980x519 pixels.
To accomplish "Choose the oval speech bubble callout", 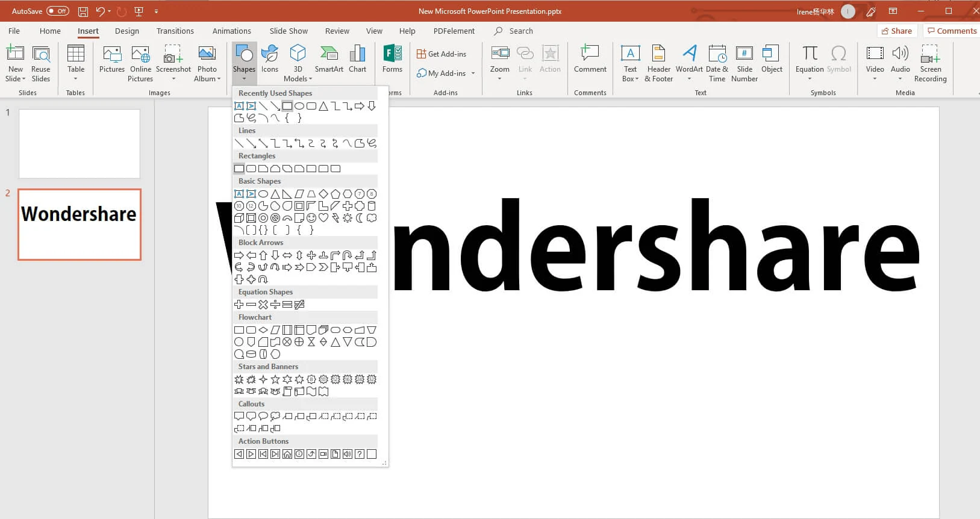I will point(263,417).
